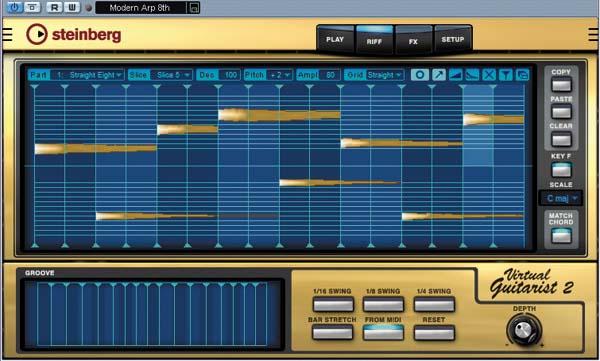This screenshot has width=600, height=361.
Task: Click the "Pitch" label in riff toolbar
Action: [254, 75]
